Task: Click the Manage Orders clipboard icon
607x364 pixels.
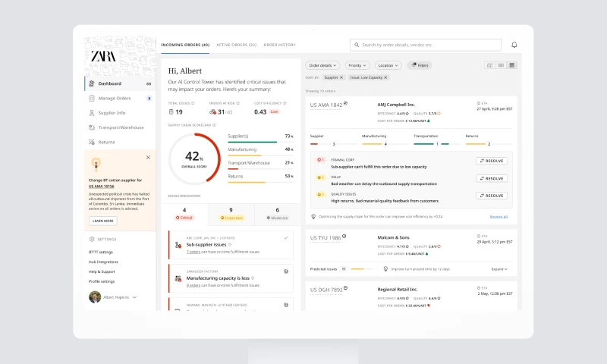Action: click(x=92, y=98)
